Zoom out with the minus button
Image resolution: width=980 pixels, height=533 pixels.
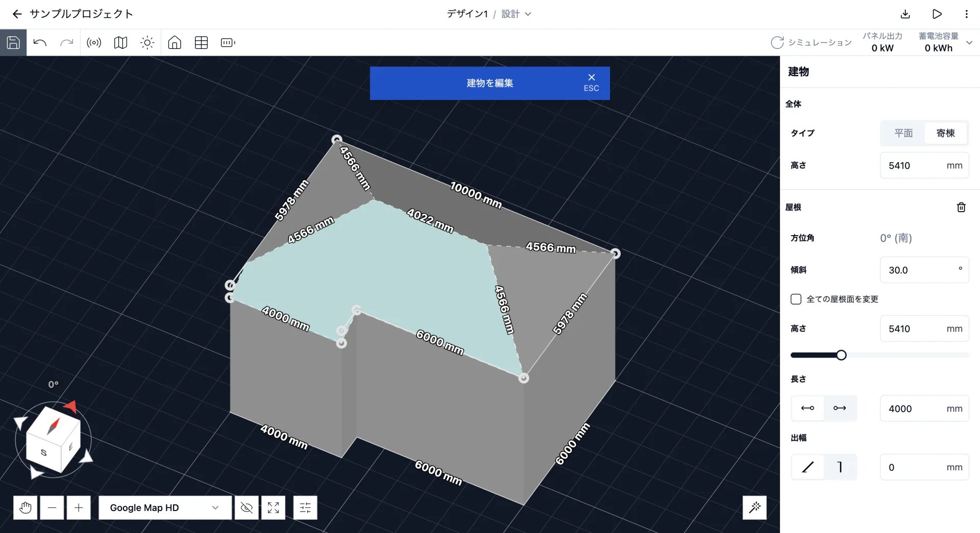52,507
